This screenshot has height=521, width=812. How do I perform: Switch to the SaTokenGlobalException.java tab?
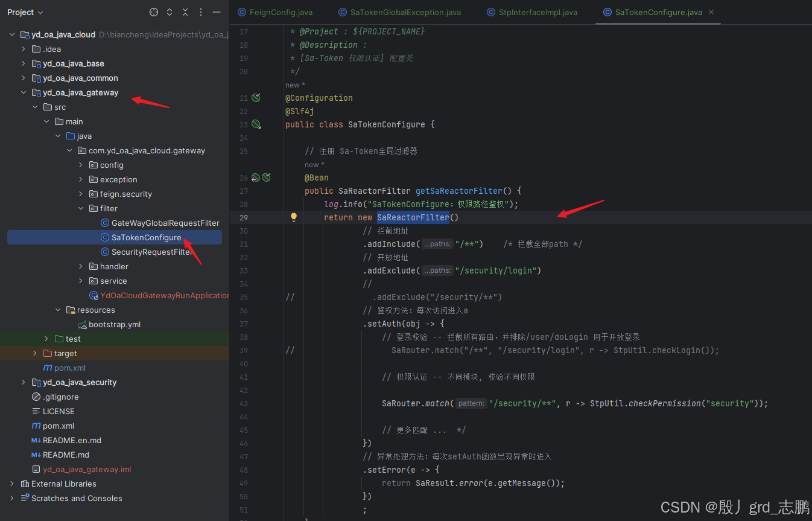tap(399, 12)
